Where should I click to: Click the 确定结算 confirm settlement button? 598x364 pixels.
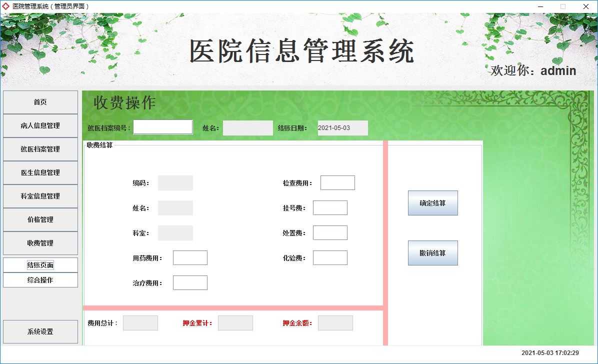[432, 203]
